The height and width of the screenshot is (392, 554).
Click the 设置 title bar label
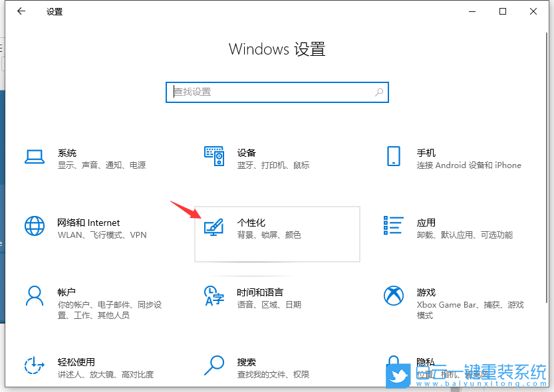54,11
